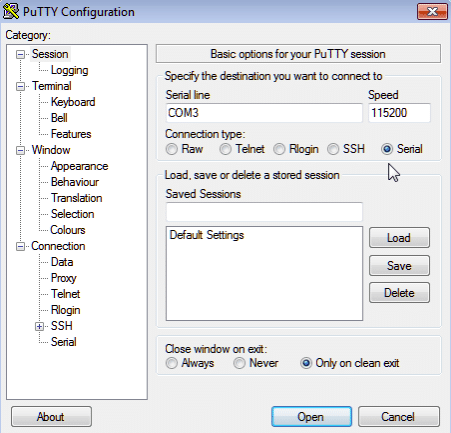451x433 pixels.
Task: Collapse the Session tree node
Action: [20, 54]
